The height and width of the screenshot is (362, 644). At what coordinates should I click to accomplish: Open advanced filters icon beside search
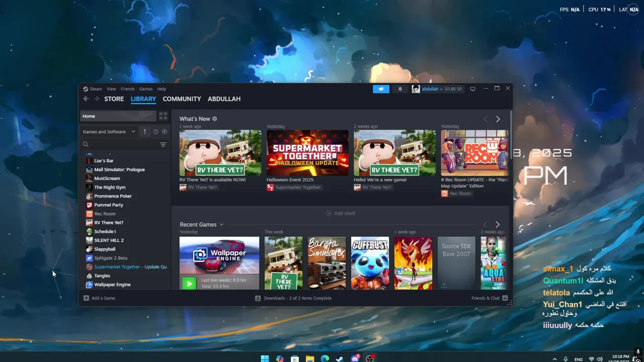click(163, 144)
